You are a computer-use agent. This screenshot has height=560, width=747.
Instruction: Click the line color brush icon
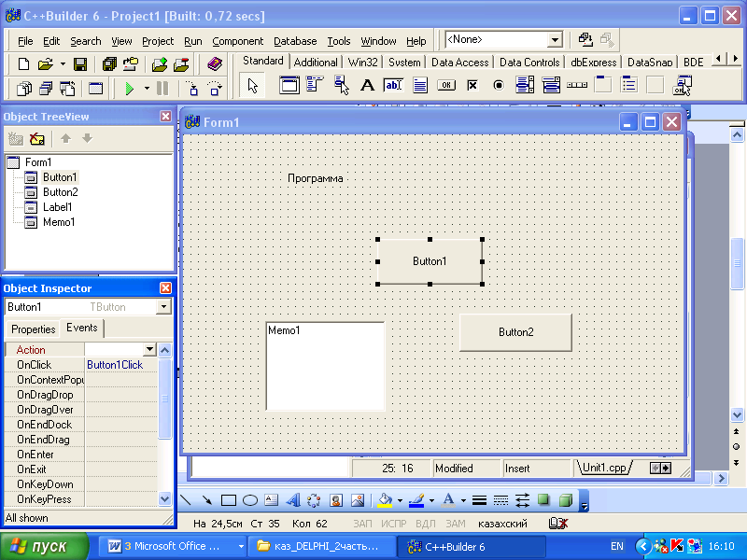(416, 500)
